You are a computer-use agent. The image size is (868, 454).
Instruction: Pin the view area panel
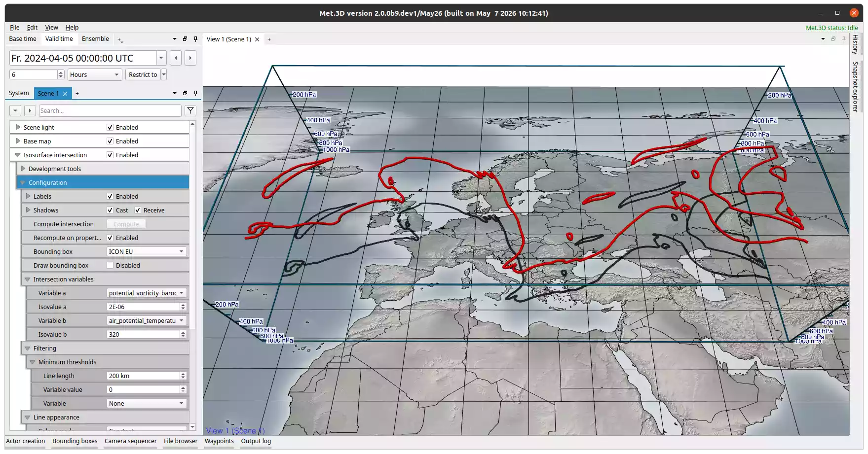[844, 38]
